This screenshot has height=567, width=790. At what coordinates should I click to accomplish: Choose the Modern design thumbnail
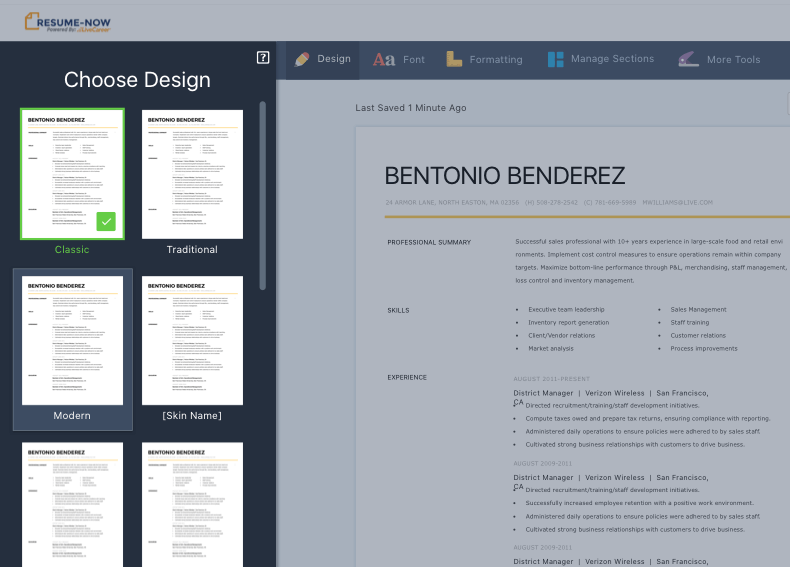coord(72,340)
